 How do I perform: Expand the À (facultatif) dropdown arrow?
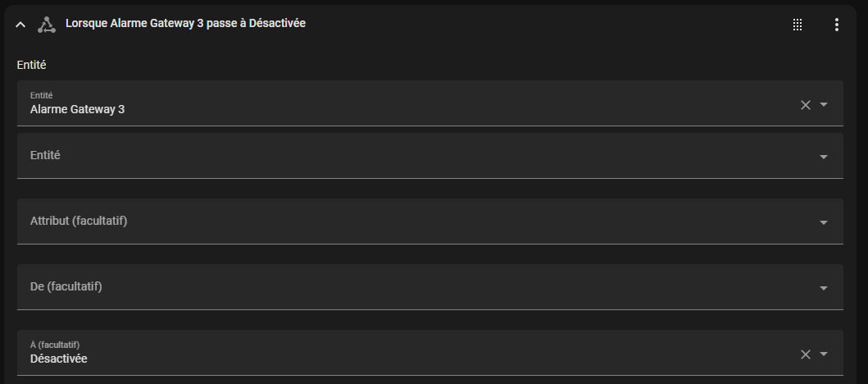point(824,354)
